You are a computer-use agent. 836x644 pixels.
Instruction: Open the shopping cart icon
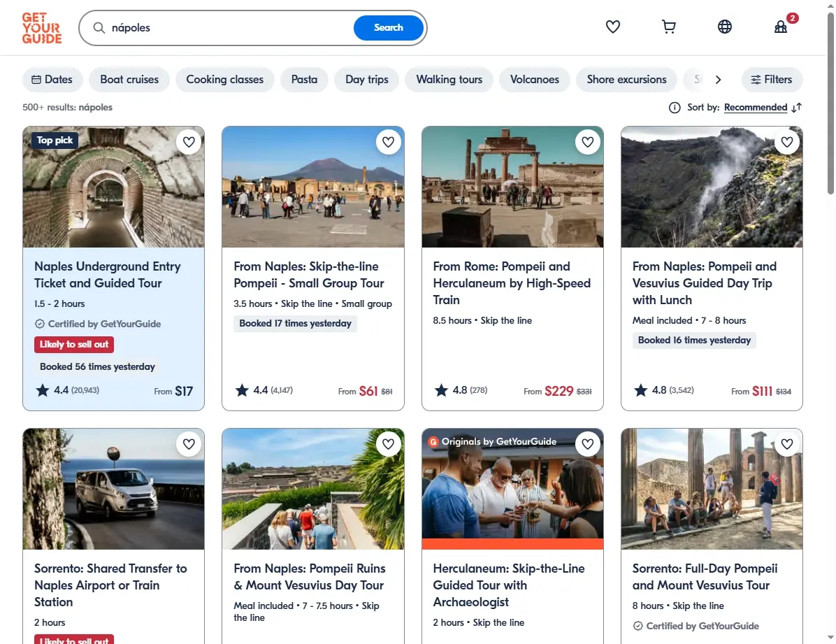(x=668, y=27)
